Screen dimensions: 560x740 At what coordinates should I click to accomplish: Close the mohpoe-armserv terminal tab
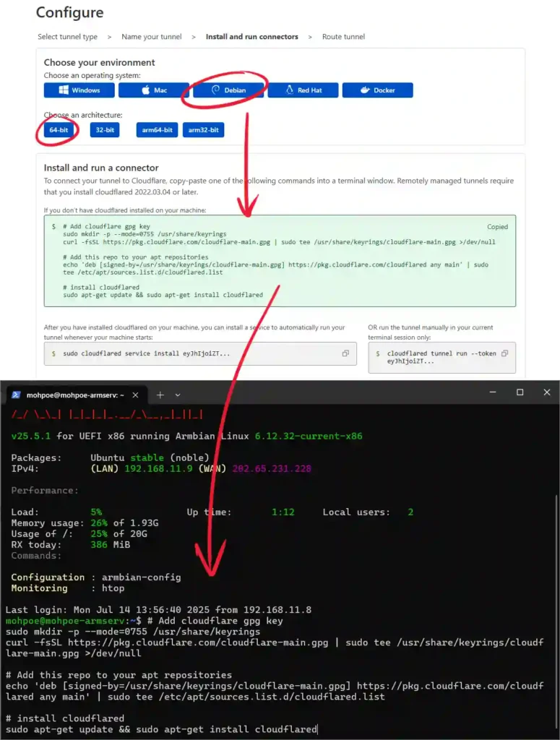coord(135,395)
